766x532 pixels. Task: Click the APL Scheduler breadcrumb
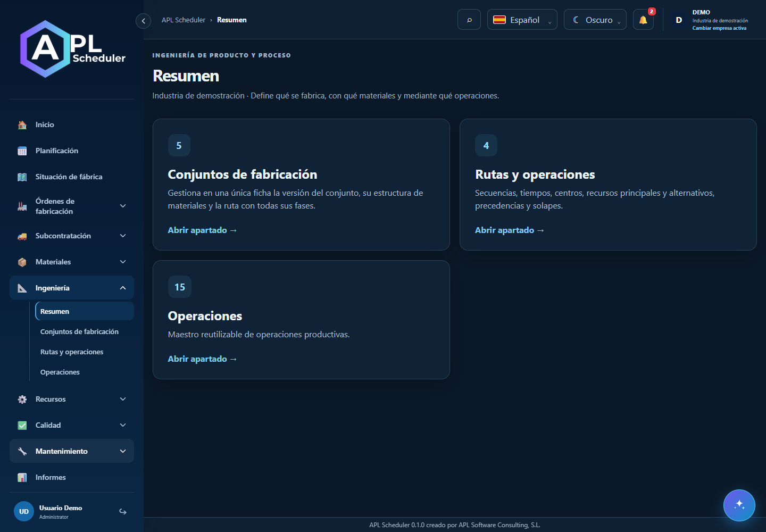coord(183,20)
